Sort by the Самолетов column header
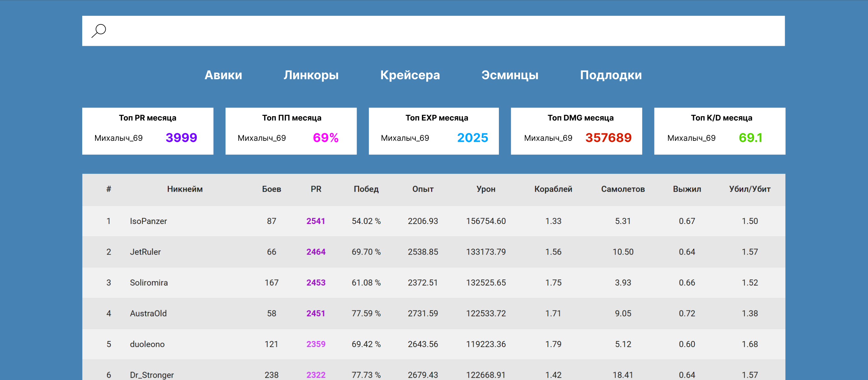868x380 pixels. 623,189
